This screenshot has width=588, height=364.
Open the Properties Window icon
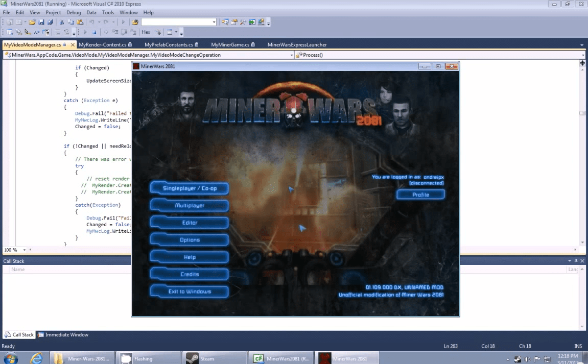(234, 22)
